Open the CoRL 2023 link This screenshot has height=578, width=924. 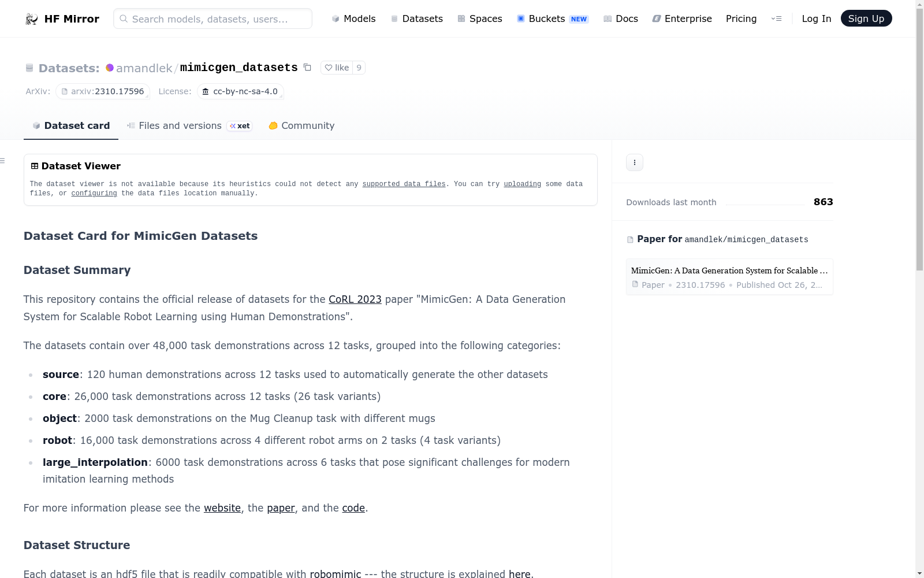[355, 299]
